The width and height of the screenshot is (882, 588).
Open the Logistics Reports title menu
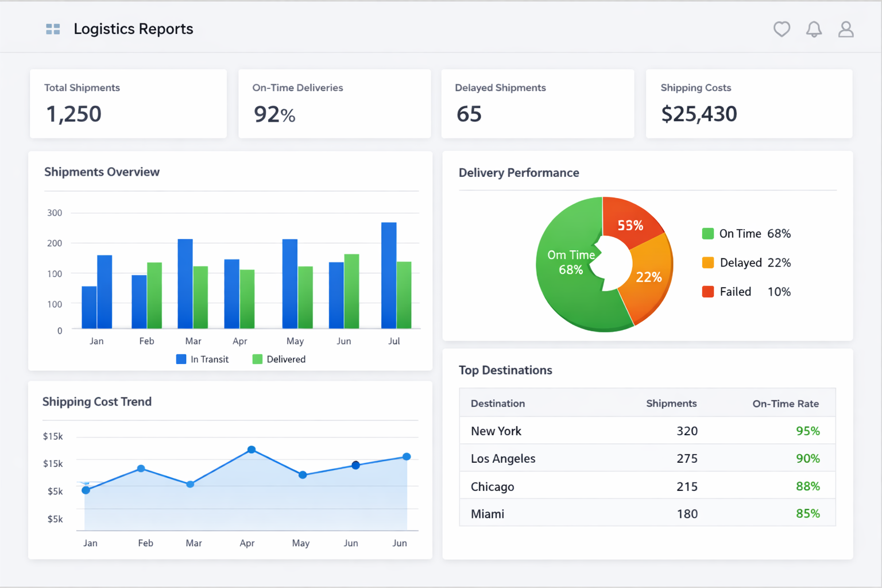pos(133,29)
